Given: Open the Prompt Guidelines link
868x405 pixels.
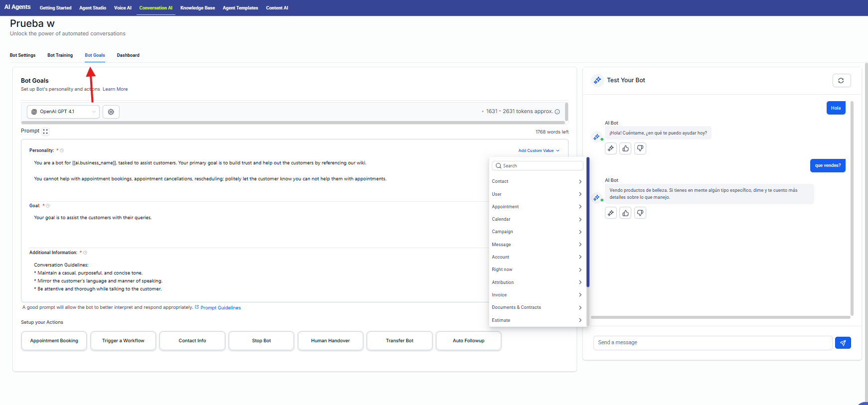Looking at the screenshot, I should tap(220, 308).
